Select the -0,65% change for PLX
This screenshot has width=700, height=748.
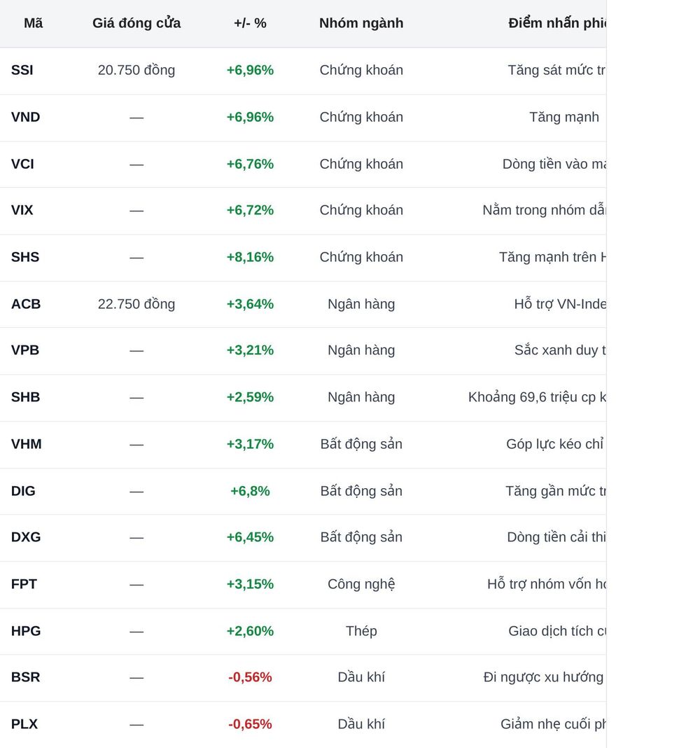(x=250, y=724)
